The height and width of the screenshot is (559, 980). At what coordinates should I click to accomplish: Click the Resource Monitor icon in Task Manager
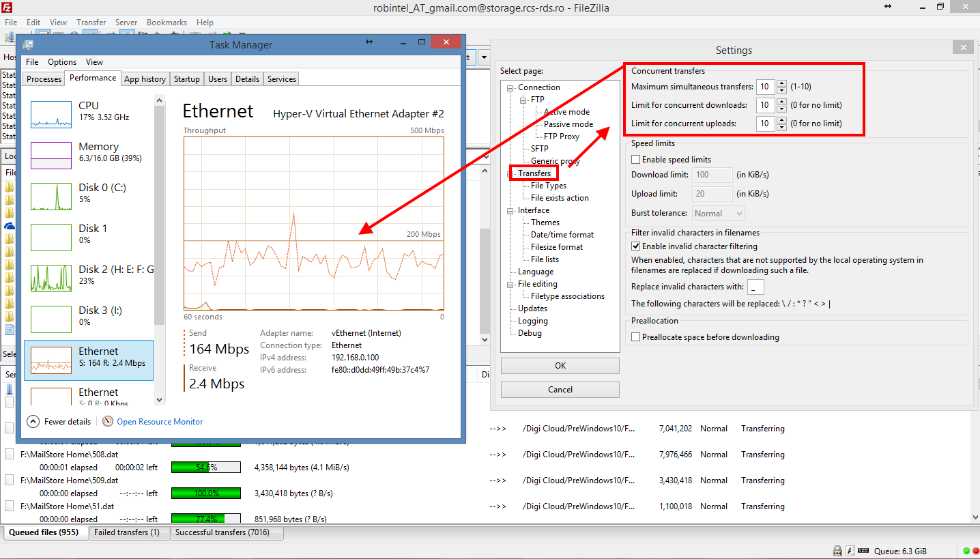108,422
